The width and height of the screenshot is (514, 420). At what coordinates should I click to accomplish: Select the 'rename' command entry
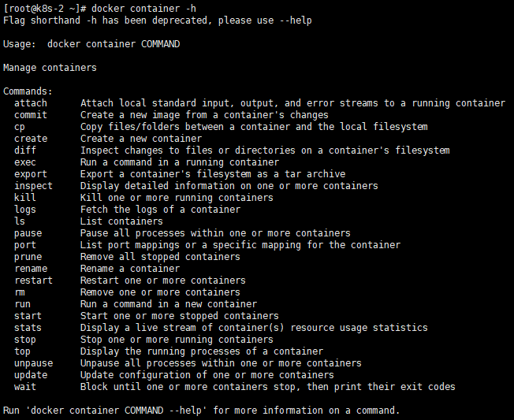(x=31, y=269)
